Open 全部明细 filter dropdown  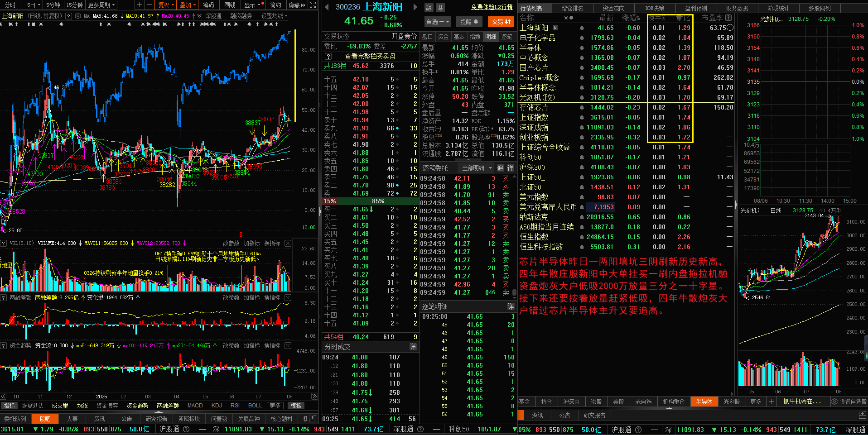pos(477,168)
